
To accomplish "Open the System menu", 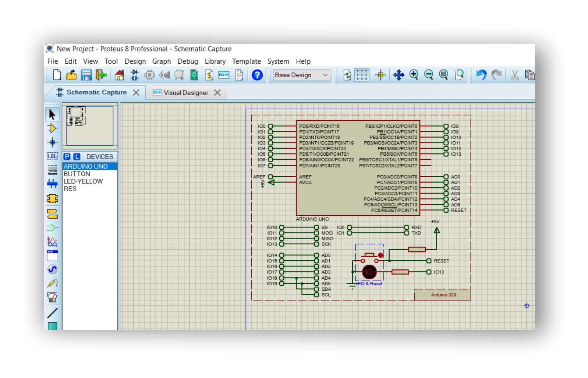I will (278, 61).
